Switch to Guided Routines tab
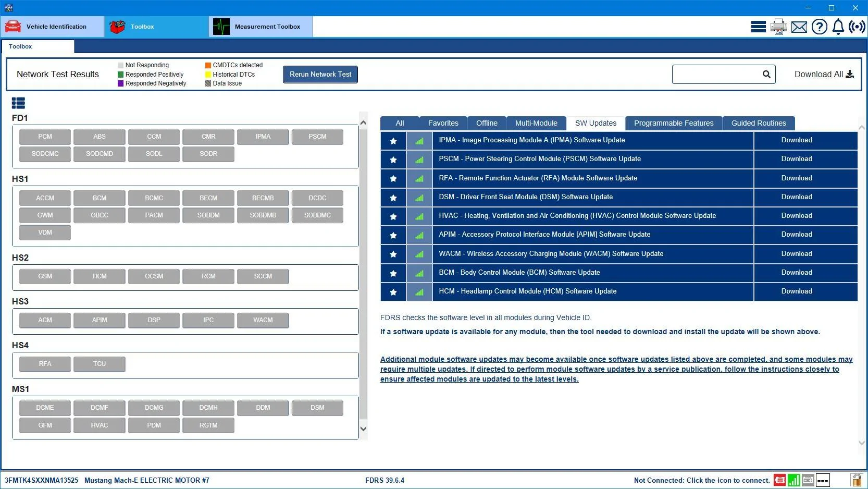 coord(759,123)
